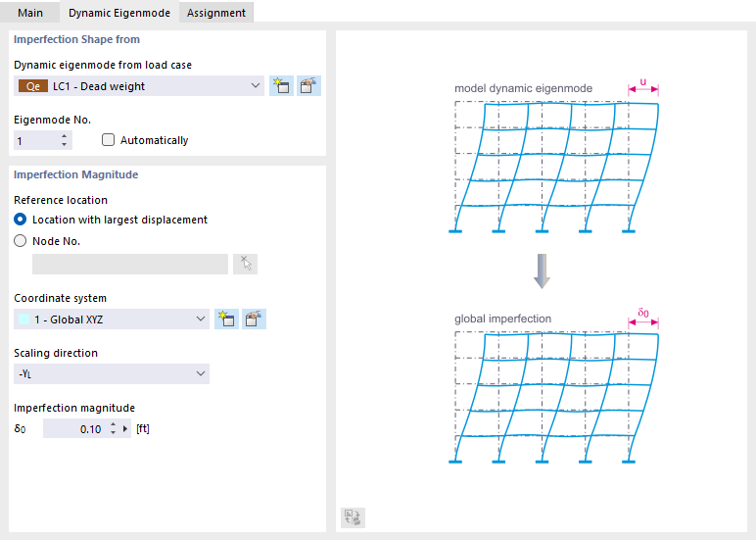Decrease imperfection magnitude value
756x540 pixels.
[x=113, y=433]
